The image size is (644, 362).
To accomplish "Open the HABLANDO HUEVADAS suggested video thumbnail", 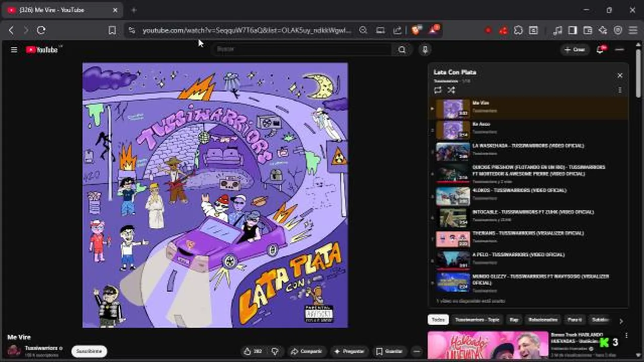I will click(488, 345).
